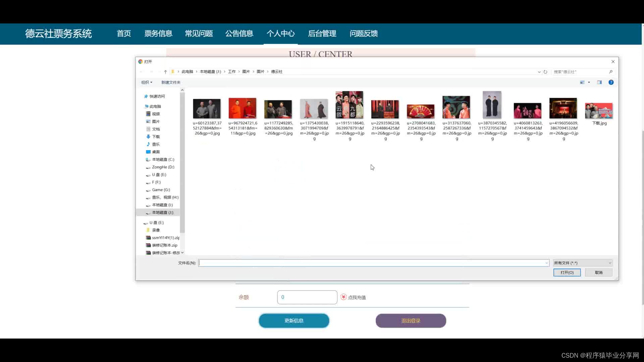Expand the 所有文件 file type dropdown
Screen dimensions: 644x362
(x=583, y=263)
